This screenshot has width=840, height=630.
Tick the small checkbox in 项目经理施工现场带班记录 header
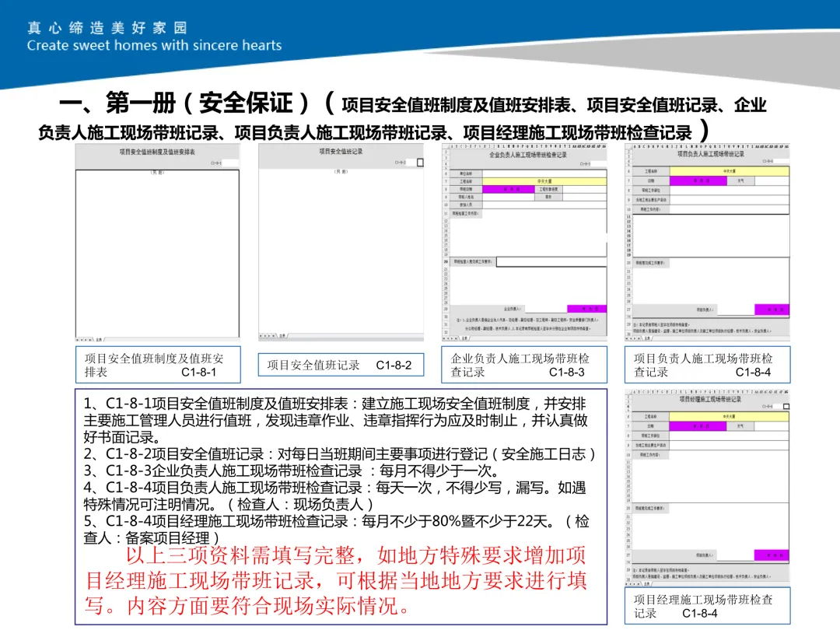[786, 407]
